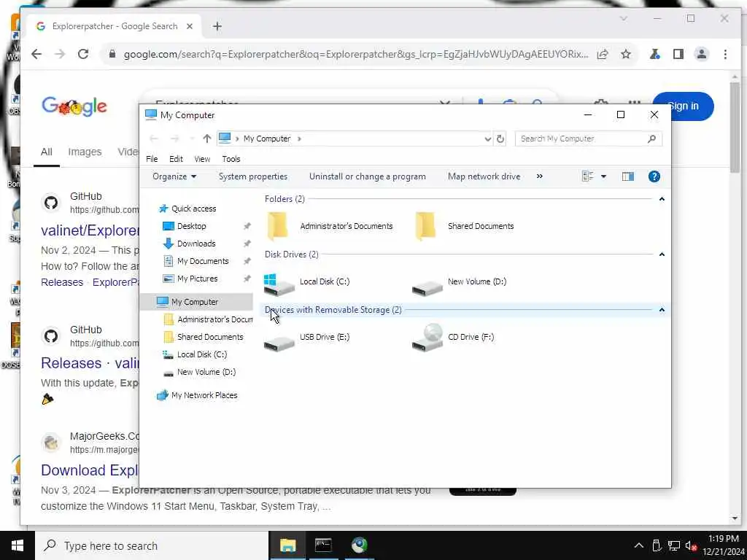Expand the toolbar overflow chevrons

tap(539, 176)
